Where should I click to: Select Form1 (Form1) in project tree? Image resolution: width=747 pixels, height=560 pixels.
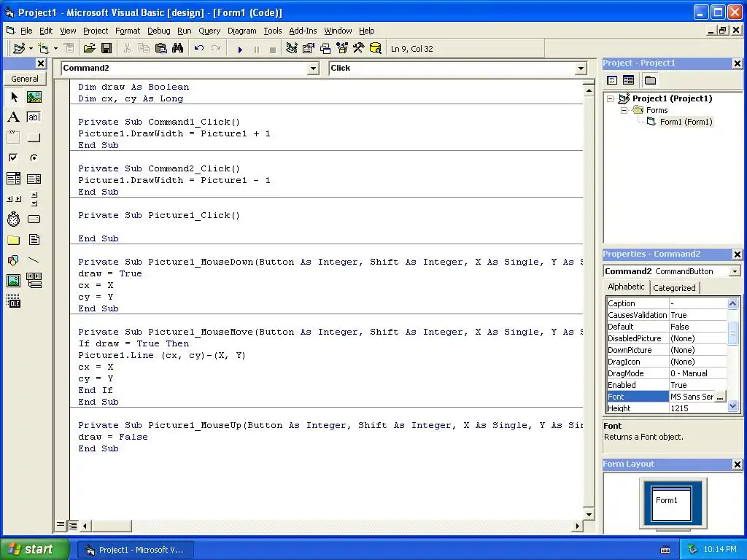pos(686,122)
